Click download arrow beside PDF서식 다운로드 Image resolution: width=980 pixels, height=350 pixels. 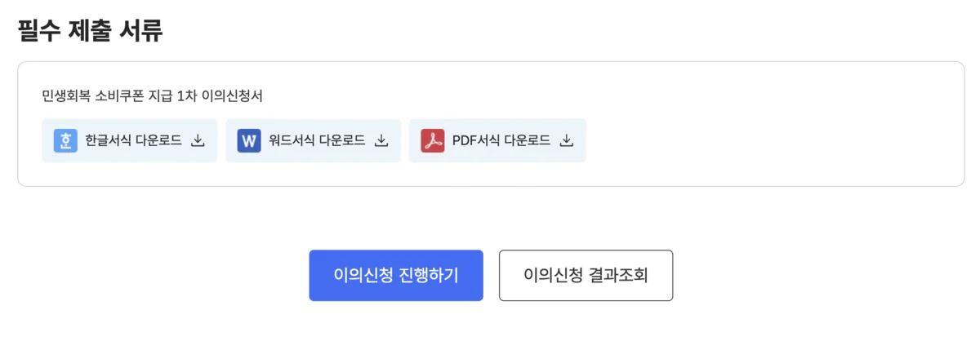click(566, 140)
